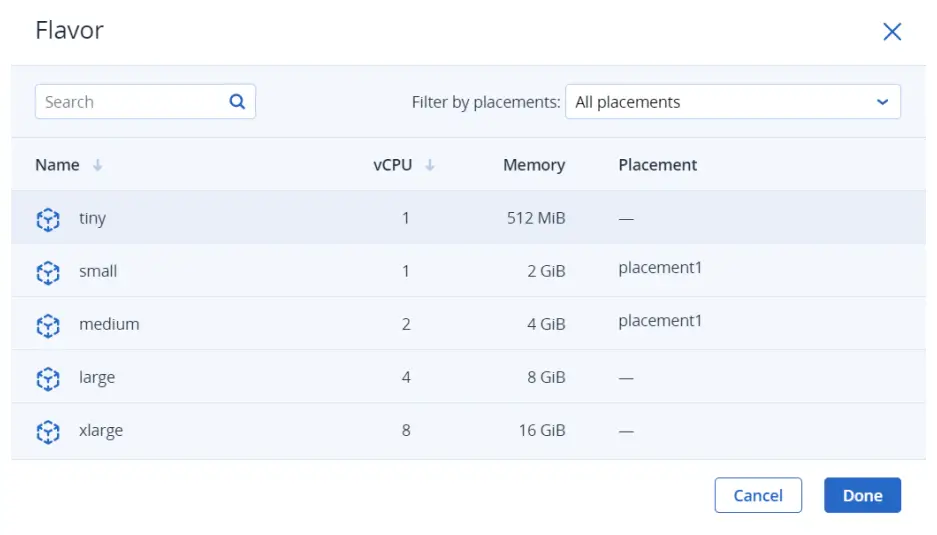937x535 pixels.
Task: Click the magnifier search icon
Action: (237, 101)
